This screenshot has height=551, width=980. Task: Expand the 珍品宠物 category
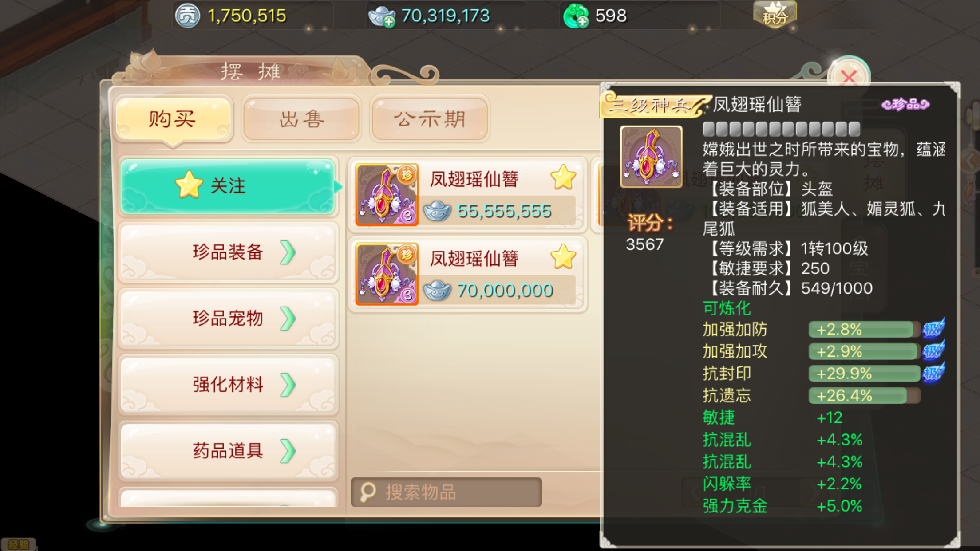[x=228, y=319]
